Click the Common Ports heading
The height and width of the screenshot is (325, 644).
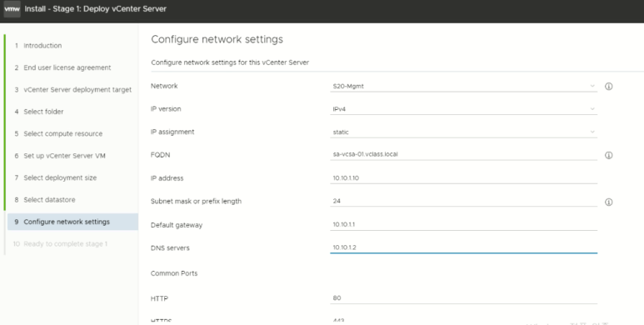point(174,273)
